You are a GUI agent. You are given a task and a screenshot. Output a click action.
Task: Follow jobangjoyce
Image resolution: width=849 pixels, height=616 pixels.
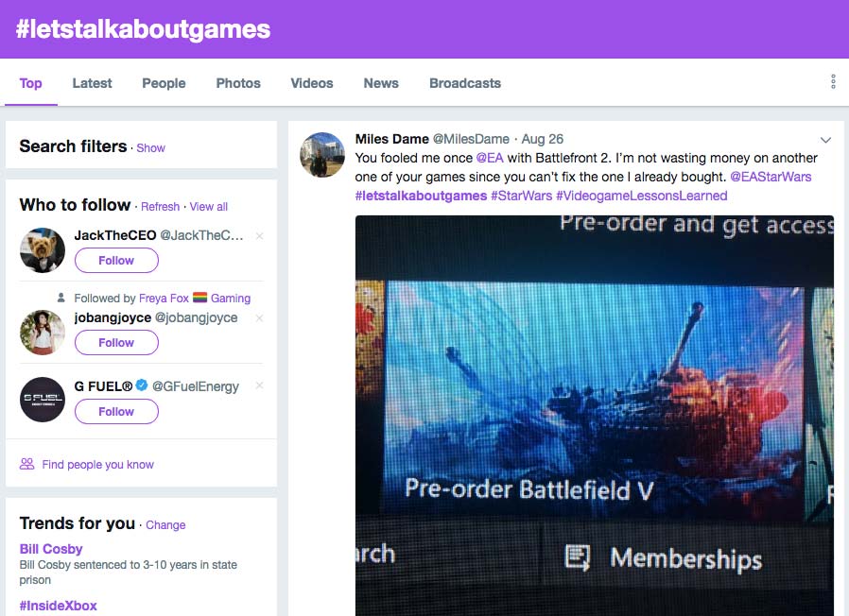116,343
